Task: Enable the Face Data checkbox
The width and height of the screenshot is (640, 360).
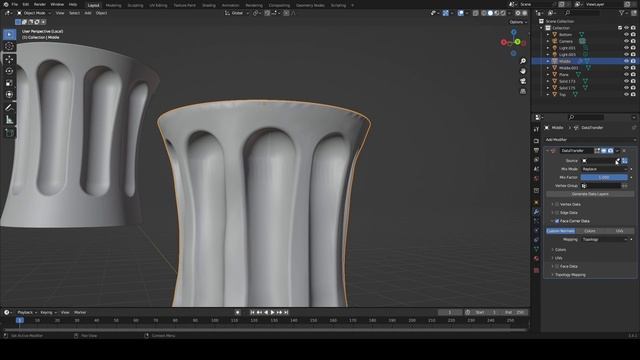Action: click(557, 266)
